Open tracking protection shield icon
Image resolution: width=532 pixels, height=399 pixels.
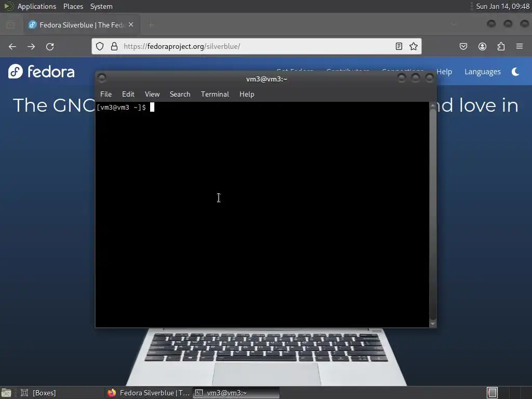(99, 46)
